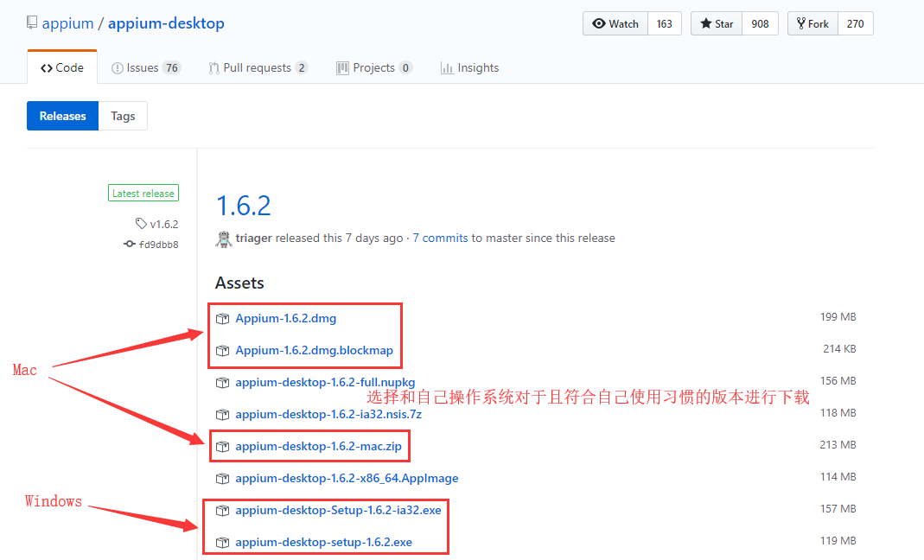Image resolution: width=924 pixels, height=560 pixels.
Task: Download appium-desktop-1.6.2-ia32.nsis.7z
Action: coord(328,414)
